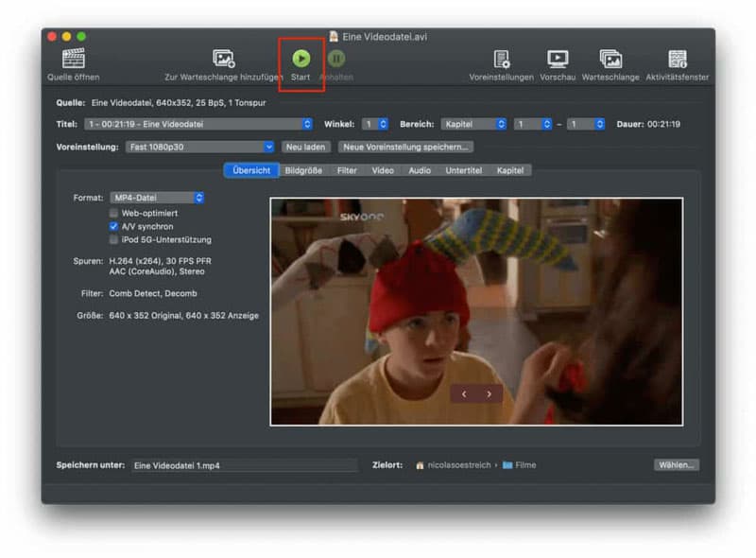
Task: Open the Untertitel tab
Action: click(463, 170)
